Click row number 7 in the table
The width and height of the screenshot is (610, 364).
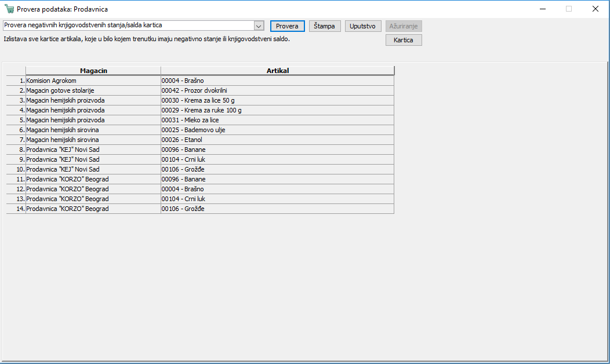(x=16, y=140)
